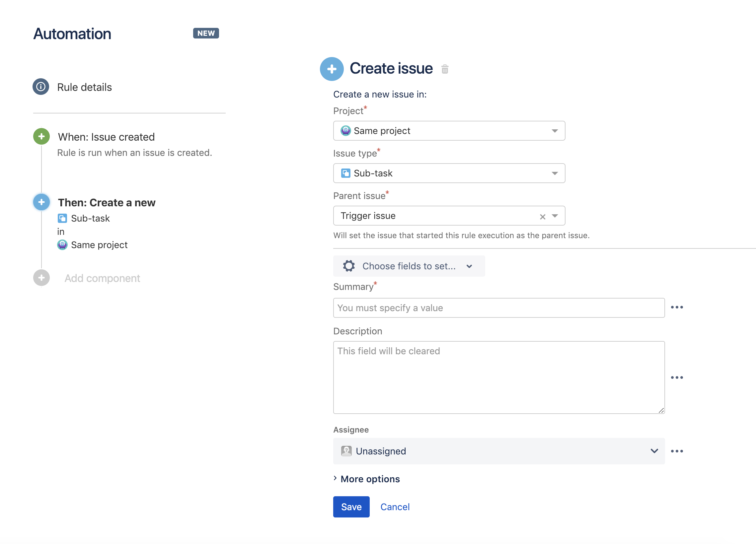Viewport: 756px width, 544px height.
Task: Open the three-dot menu next to Summary
Action: 677,307
